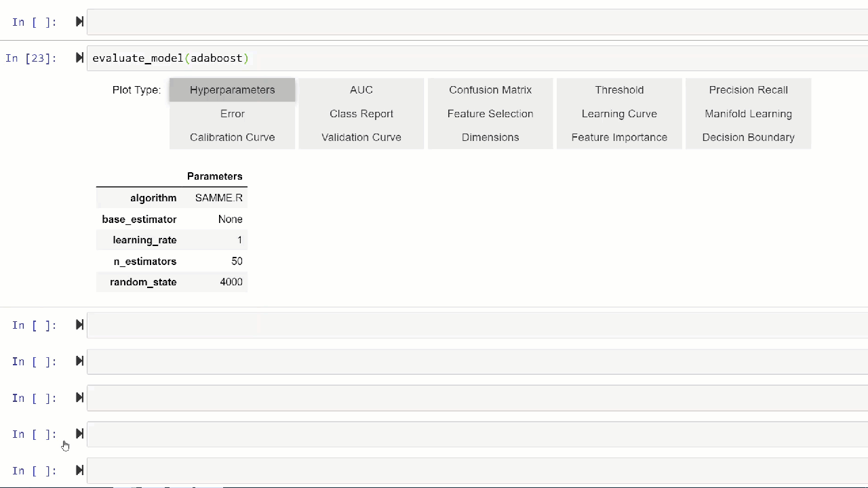
Task: Select Manifold Learning plot type
Action: 748,114
